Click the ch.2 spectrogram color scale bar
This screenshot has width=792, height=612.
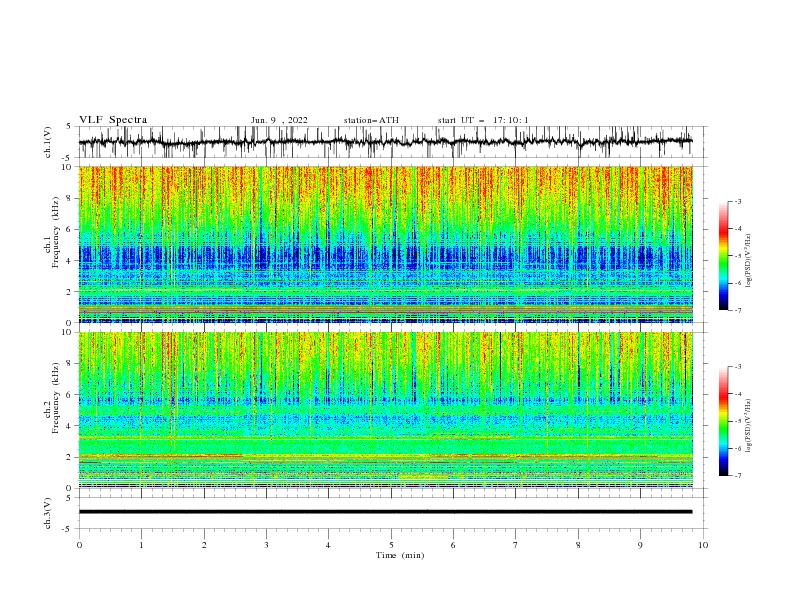tap(724, 421)
